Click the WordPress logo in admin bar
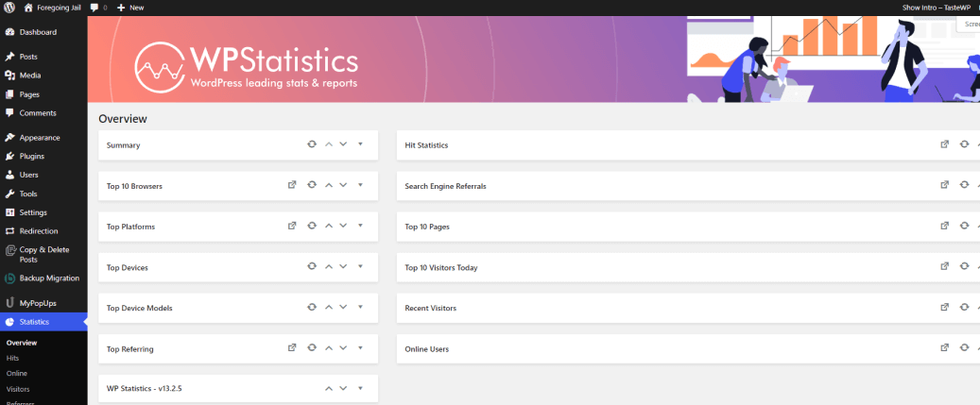The width and height of the screenshot is (980, 405). point(9,8)
